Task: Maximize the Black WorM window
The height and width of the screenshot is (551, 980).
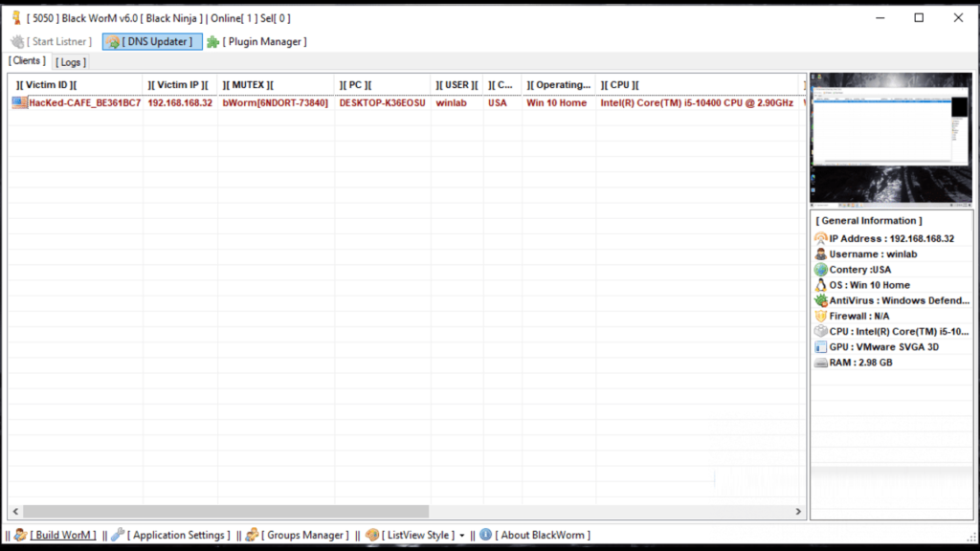Action: (x=919, y=18)
